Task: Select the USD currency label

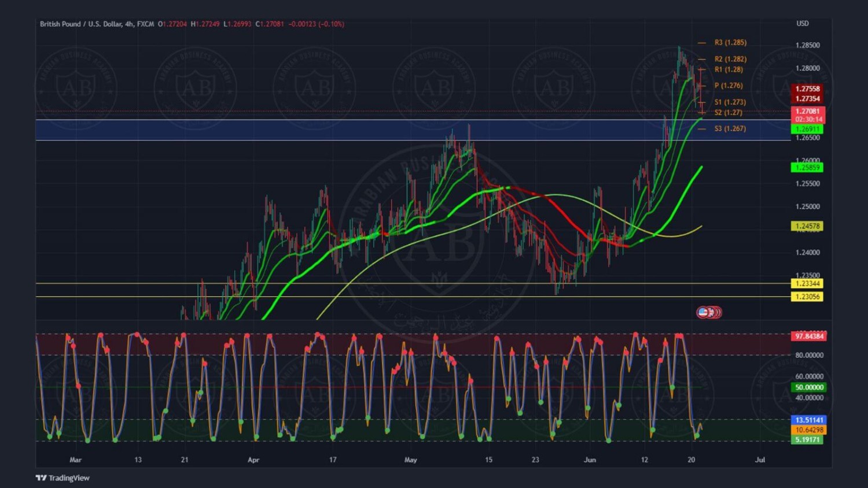Action: coord(803,24)
